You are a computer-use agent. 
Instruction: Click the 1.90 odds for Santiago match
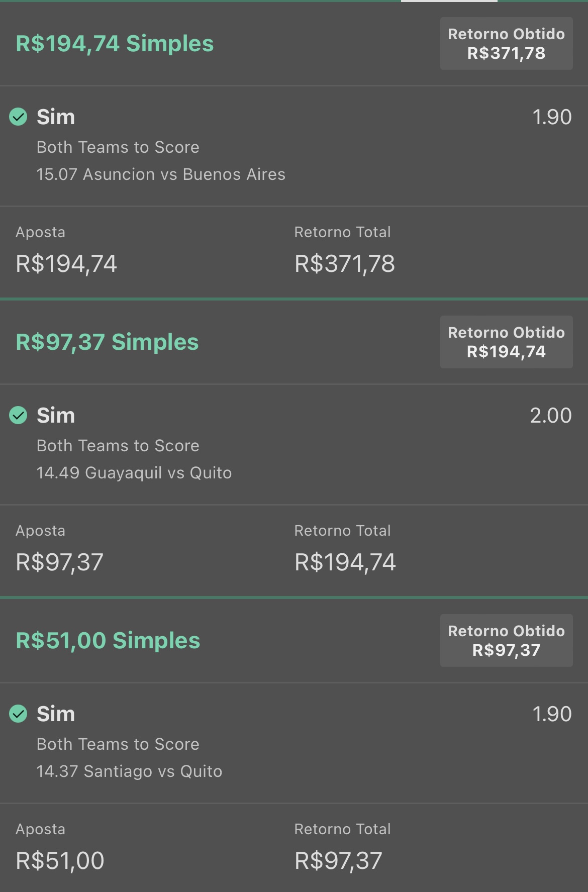coord(552,714)
